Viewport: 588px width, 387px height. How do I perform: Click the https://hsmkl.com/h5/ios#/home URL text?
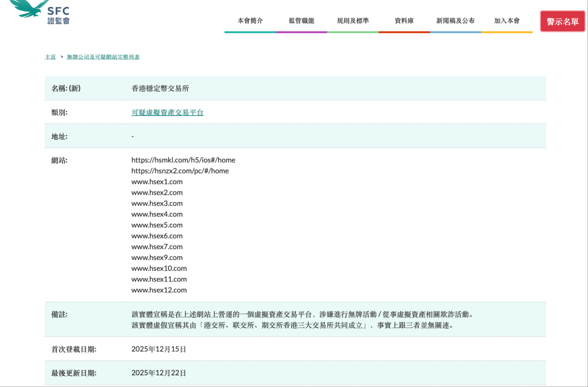(183, 160)
